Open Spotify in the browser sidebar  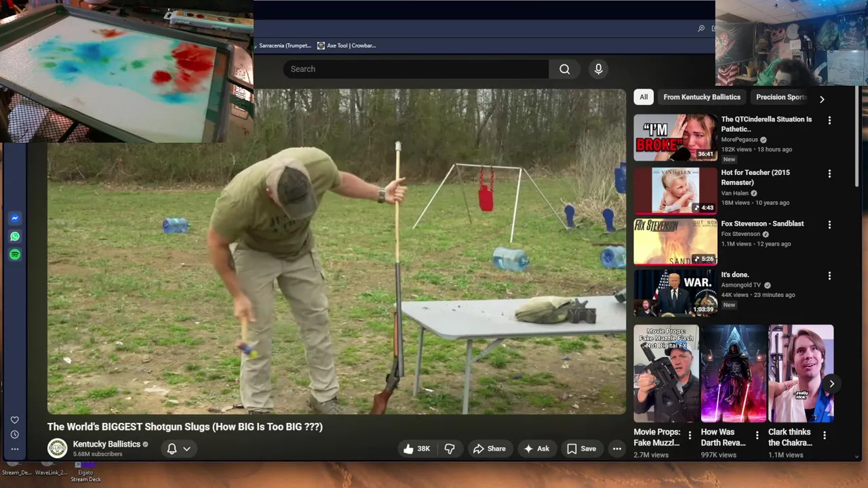[15, 254]
